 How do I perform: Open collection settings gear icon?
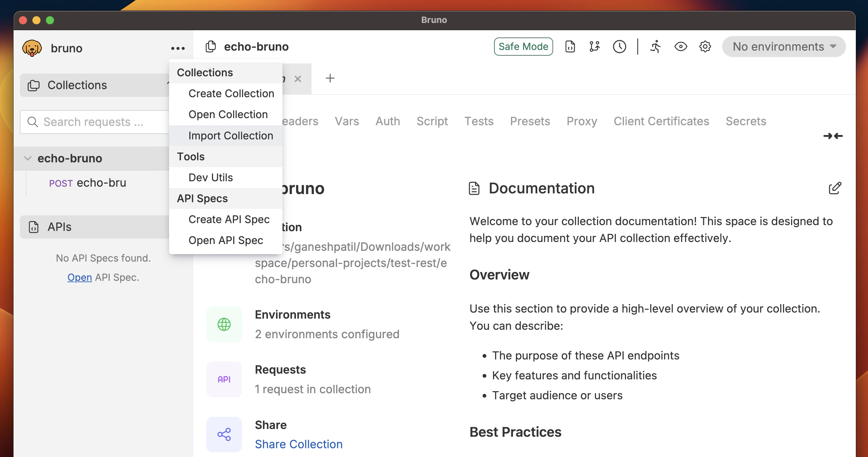click(x=705, y=47)
